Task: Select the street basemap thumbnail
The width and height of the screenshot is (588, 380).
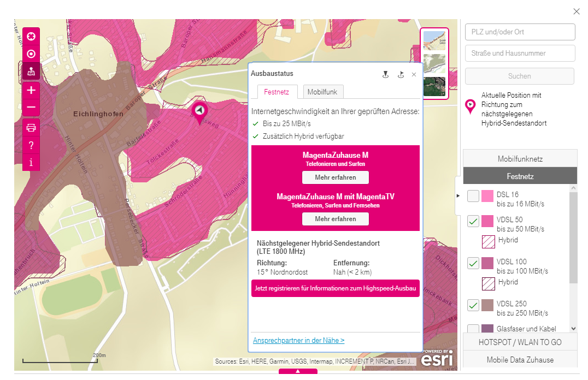Action: (434, 40)
